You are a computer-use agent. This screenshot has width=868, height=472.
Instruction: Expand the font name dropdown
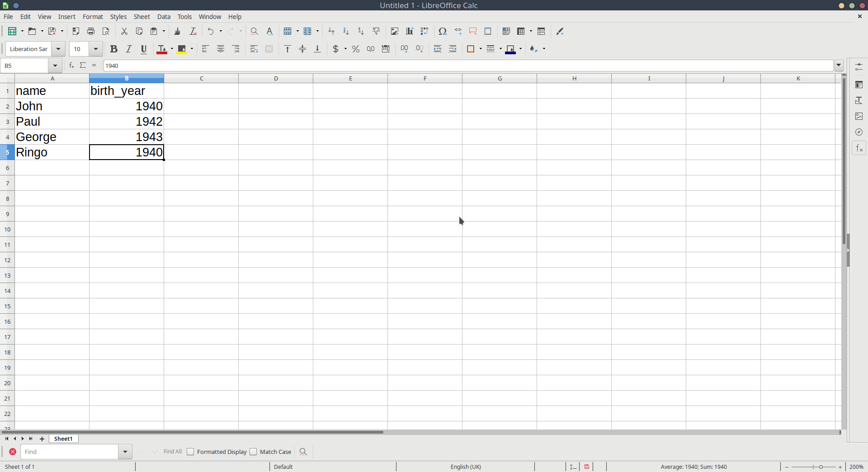[58, 49]
